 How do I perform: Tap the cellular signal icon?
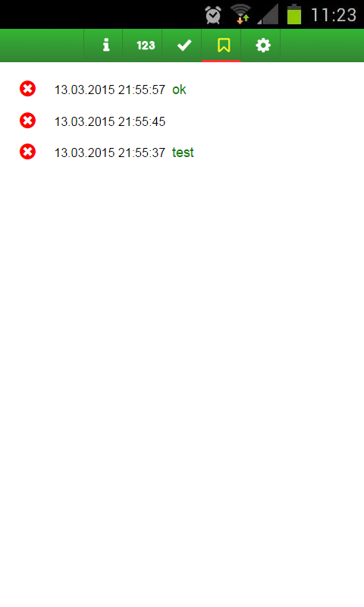[268, 14]
